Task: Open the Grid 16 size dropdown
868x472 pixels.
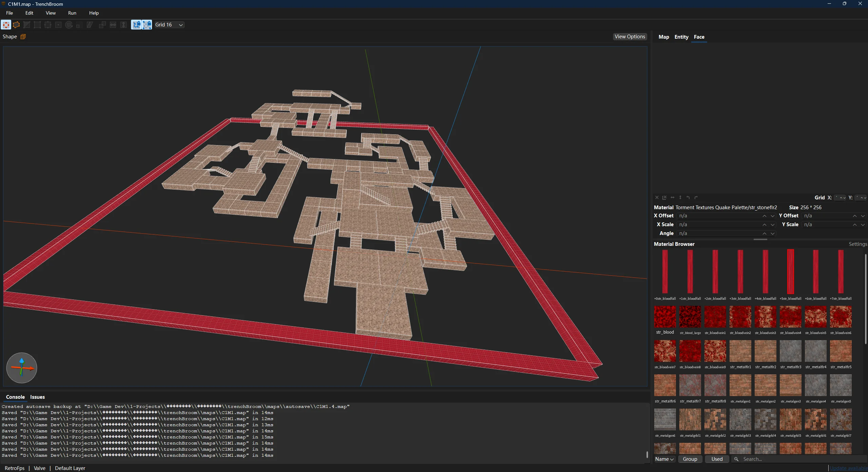Action: pyautogui.click(x=169, y=25)
